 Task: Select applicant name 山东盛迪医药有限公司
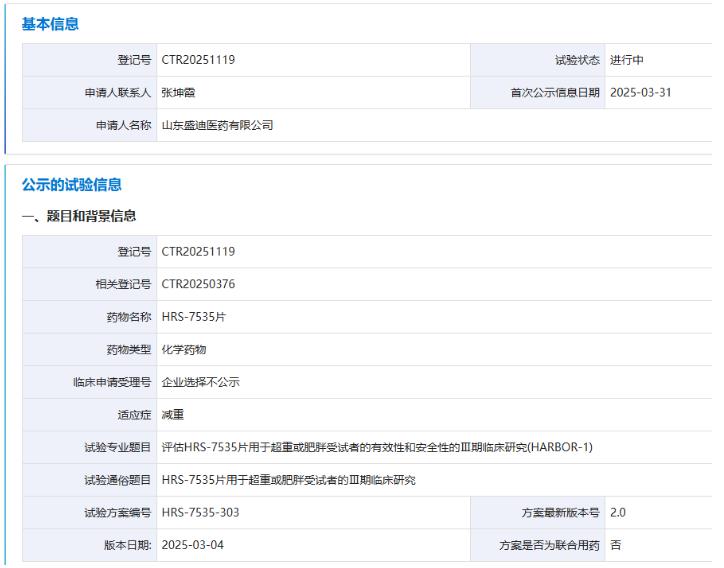tap(217, 126)
